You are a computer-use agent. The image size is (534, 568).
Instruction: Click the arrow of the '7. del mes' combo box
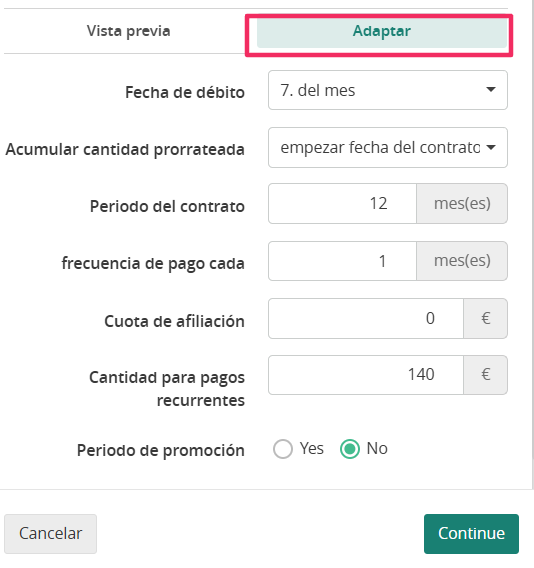click(491, 89)
